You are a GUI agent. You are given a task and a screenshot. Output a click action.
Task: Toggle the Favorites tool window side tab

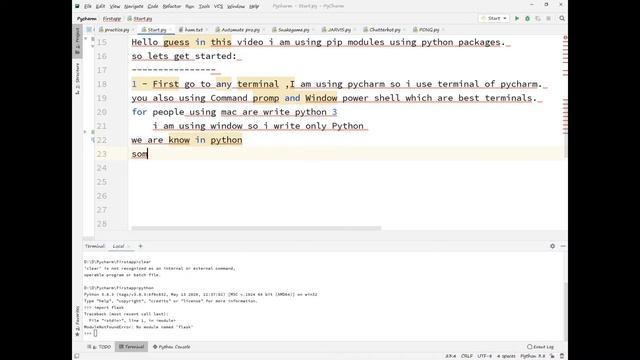[77, 321]
